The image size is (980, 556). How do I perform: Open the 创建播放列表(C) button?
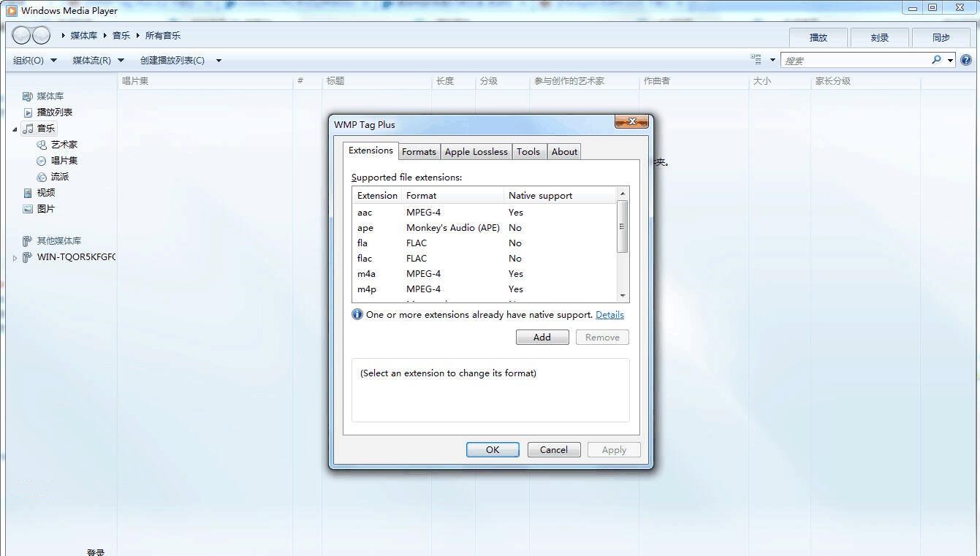[172, 61]
